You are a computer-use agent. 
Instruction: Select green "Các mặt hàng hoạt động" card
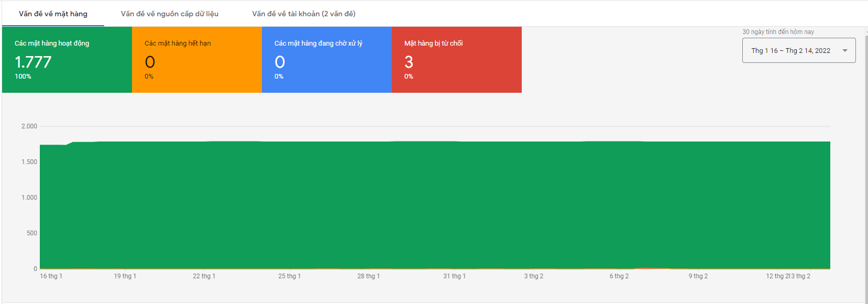coord(67,60)
